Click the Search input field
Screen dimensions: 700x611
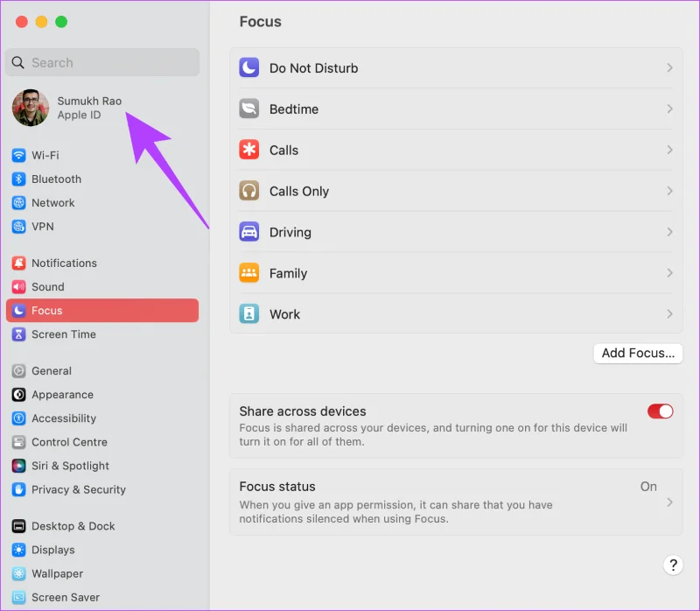pyautogui.click(x=102, y=62)
